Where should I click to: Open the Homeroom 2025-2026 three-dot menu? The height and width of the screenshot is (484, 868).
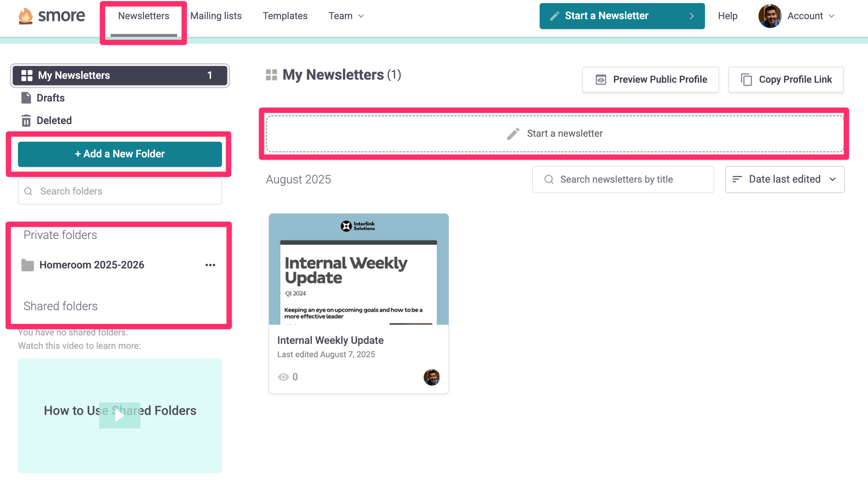[210, 265]
